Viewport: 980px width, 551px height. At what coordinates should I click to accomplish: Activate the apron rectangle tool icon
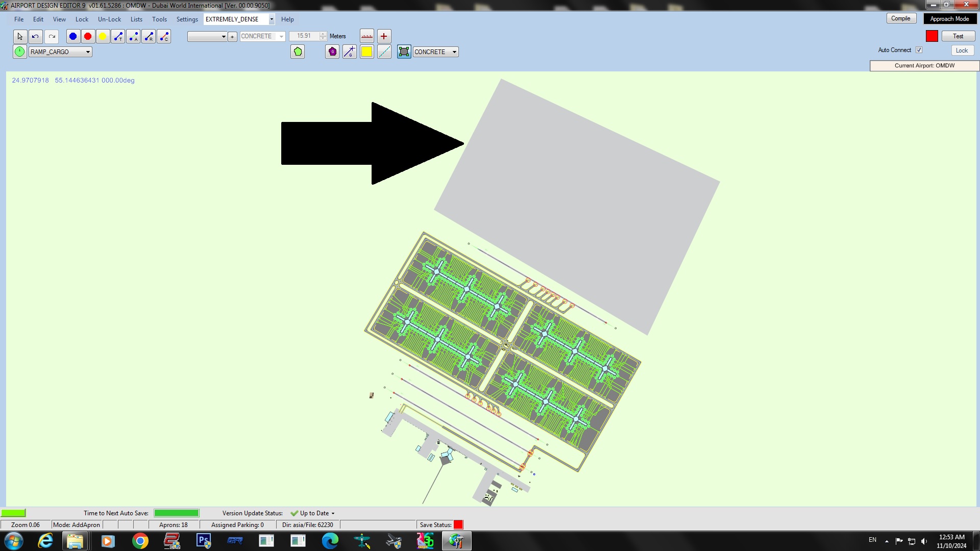[404, 52]
